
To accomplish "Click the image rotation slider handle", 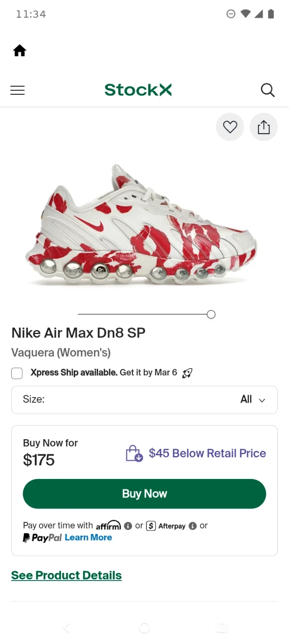I will pyautogui.click(x=211, y=314).
